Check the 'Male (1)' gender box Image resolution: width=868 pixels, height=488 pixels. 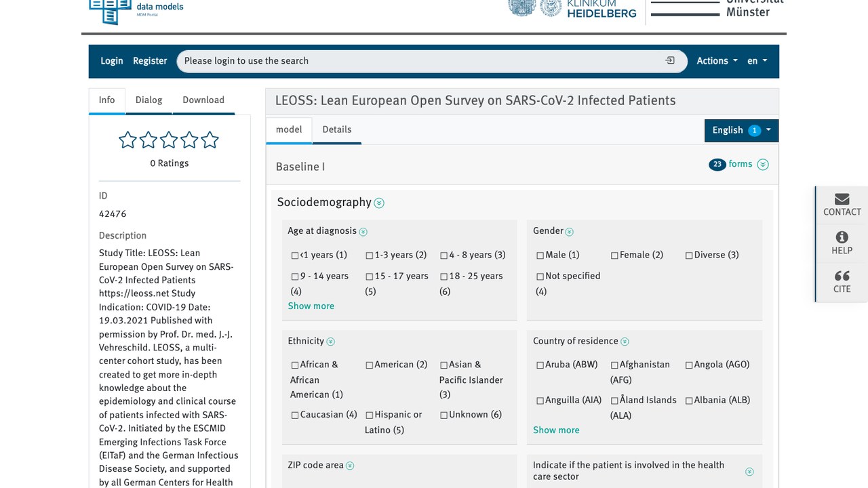[x=540, y=256]
